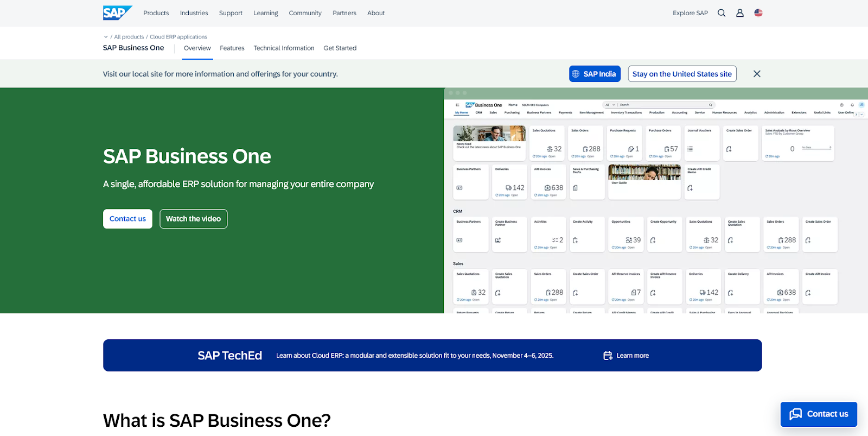Switch to the Features tab
The image size is (868, 436).
pos(232,48)
